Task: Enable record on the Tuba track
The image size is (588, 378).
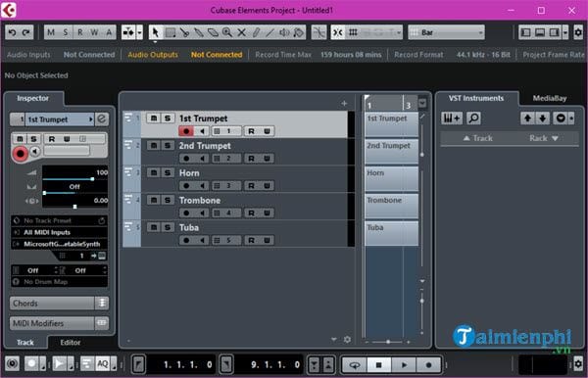Action: pyautogui.click(x=186, y=241)
